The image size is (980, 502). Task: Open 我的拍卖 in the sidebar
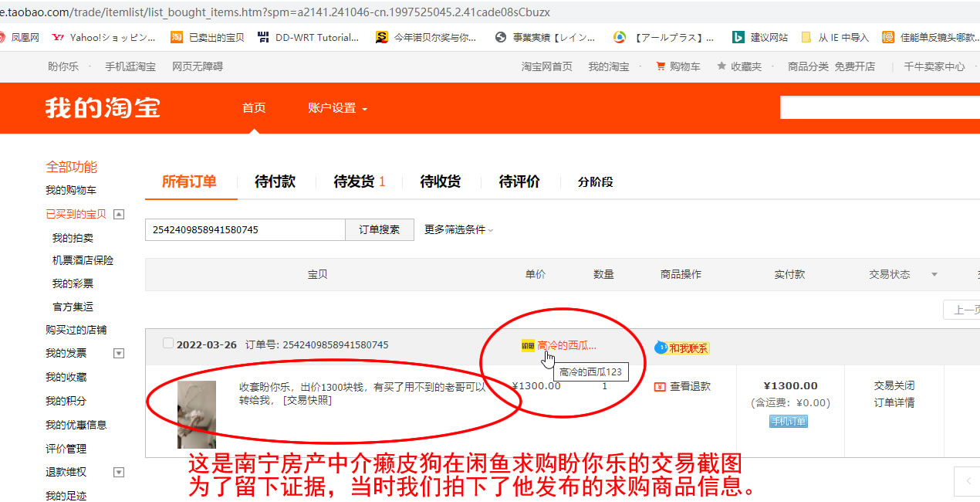coord(73,238)
